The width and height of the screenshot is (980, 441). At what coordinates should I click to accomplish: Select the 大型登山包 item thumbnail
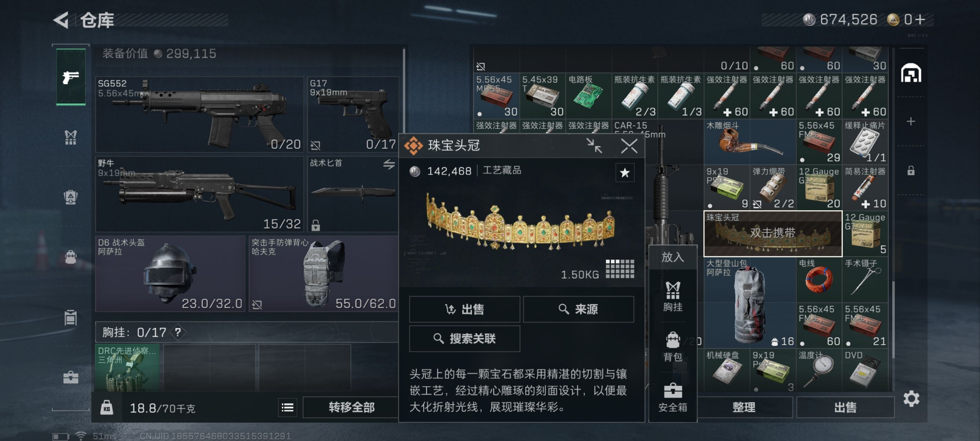click(x=749, y=302)
